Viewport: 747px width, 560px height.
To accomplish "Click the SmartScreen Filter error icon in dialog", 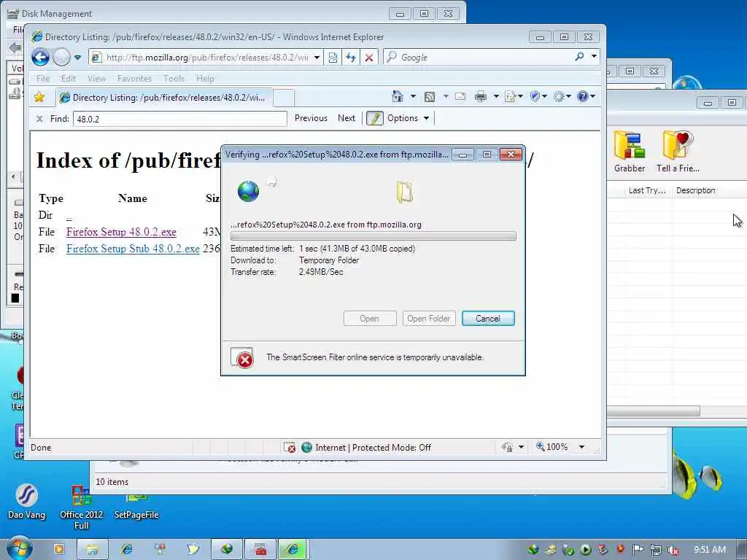I will (242, 357).
